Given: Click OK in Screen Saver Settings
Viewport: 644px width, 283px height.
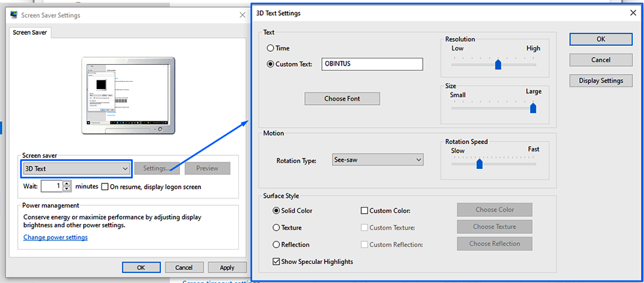Looking at the screenshot, I should click(x=141, y=267).
